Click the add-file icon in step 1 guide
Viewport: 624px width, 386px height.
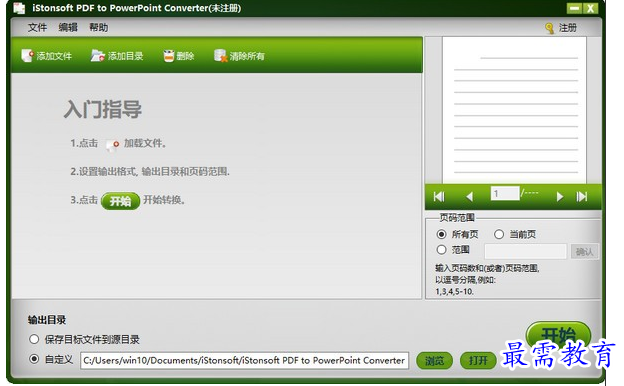pos(112,144)
